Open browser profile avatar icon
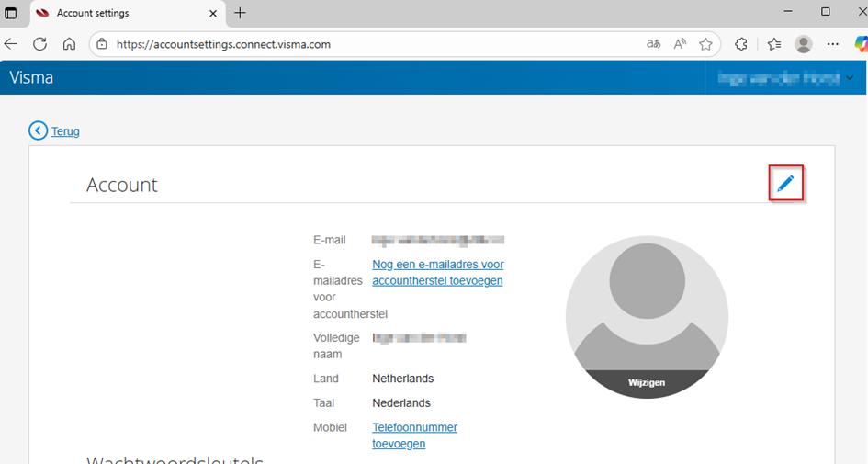Screen dimensions: 868x464 tap(804, 44)
